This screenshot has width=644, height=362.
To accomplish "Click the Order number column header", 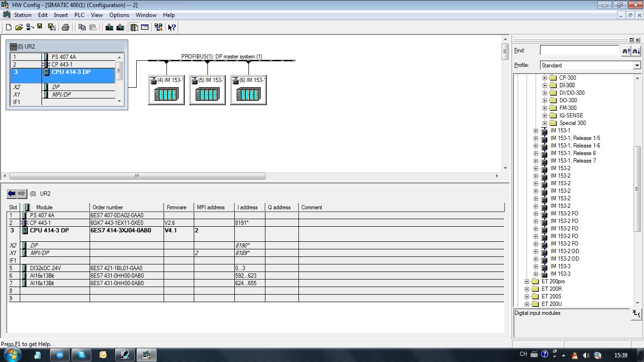I will coord(126,207).
